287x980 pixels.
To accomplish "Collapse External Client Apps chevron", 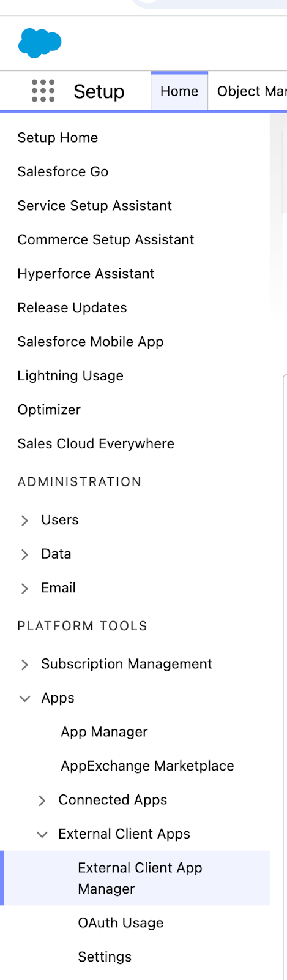I will 42,834.
